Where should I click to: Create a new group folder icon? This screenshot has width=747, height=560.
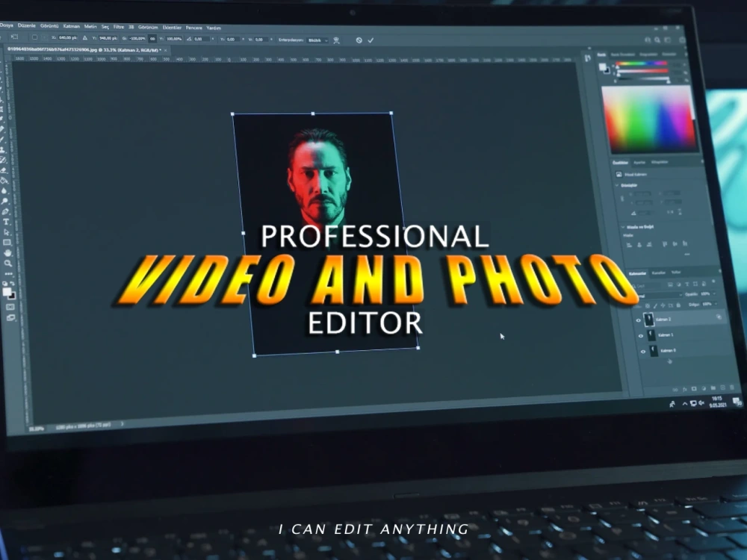pyautogui.click(x=713, y=388)
